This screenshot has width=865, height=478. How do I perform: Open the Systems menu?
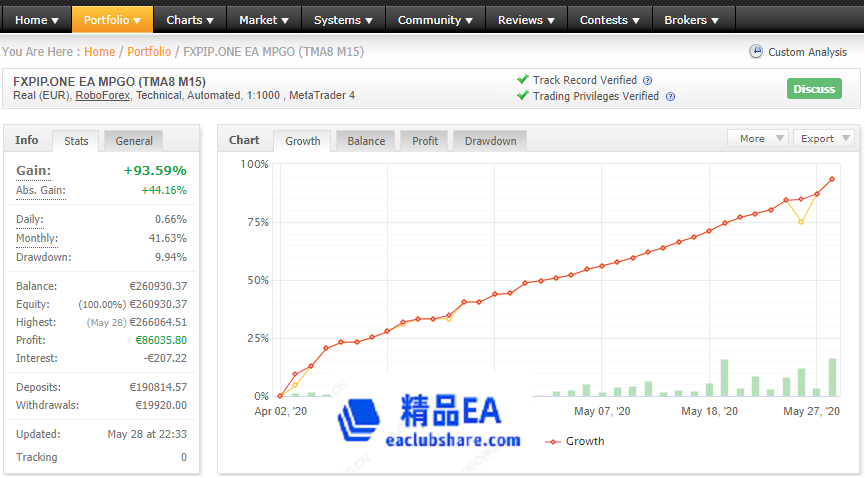click(343, 20)
